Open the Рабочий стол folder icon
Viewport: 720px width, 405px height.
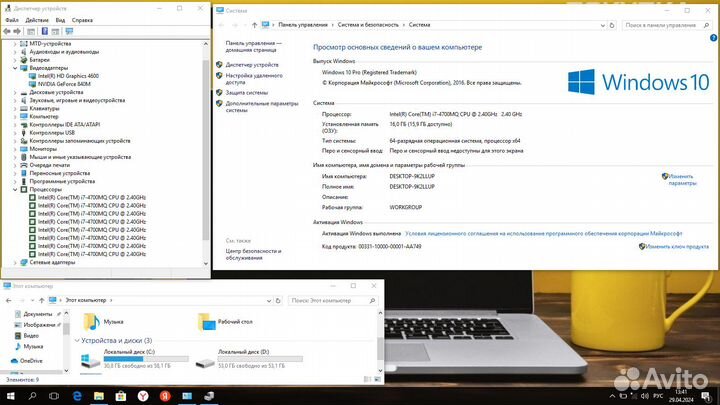[206, 322]
